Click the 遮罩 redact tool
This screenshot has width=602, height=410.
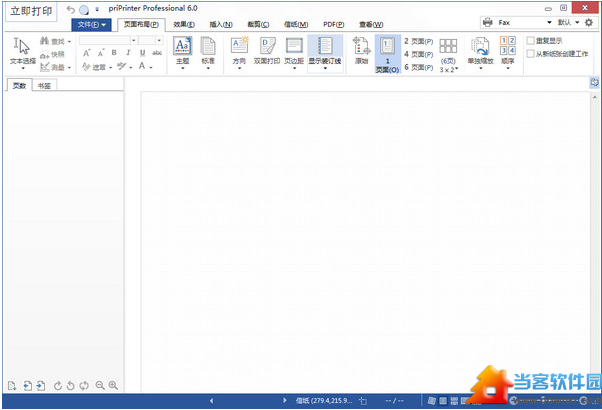(x=96, y=67)
